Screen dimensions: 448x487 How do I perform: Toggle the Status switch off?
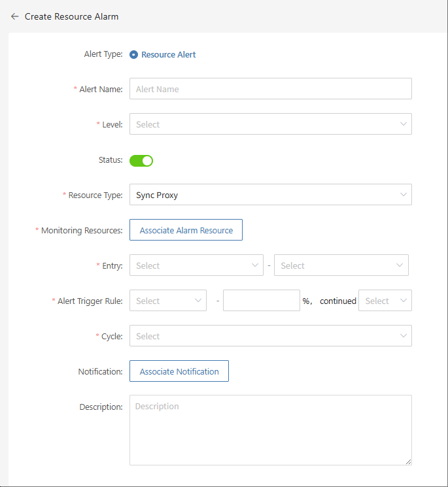tap(141, 161)
